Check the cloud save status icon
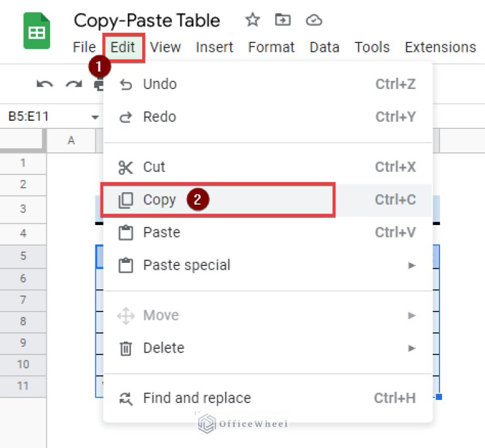 [314, 20]
